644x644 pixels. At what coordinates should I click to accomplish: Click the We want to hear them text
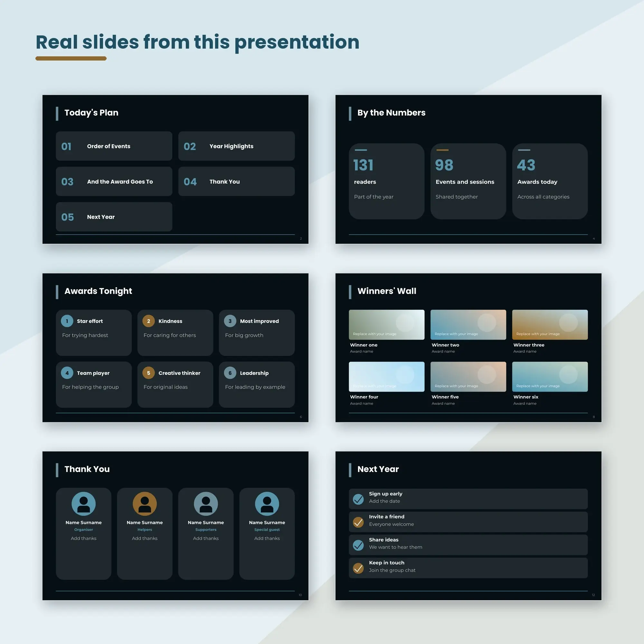coord(395,547)
